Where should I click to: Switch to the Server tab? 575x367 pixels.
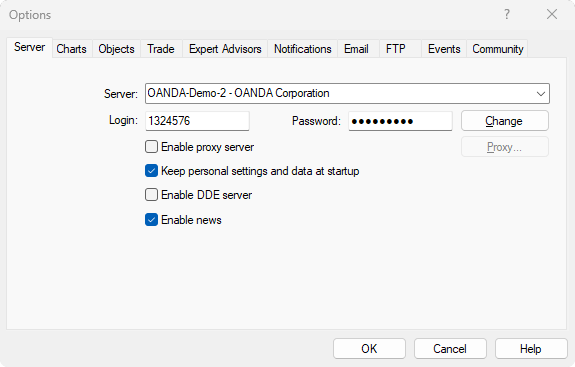[29, 48]
